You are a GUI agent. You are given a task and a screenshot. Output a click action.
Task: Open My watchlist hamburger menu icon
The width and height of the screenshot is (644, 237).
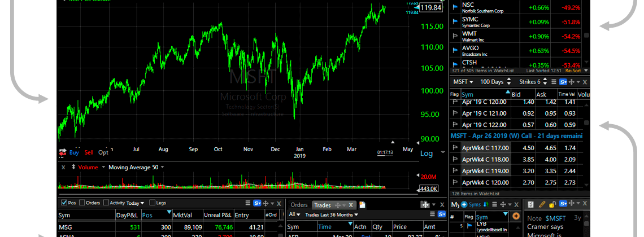point(494,204)
